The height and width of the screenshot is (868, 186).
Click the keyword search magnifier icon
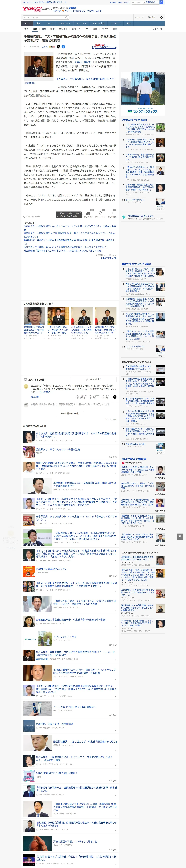pos(66,17)
